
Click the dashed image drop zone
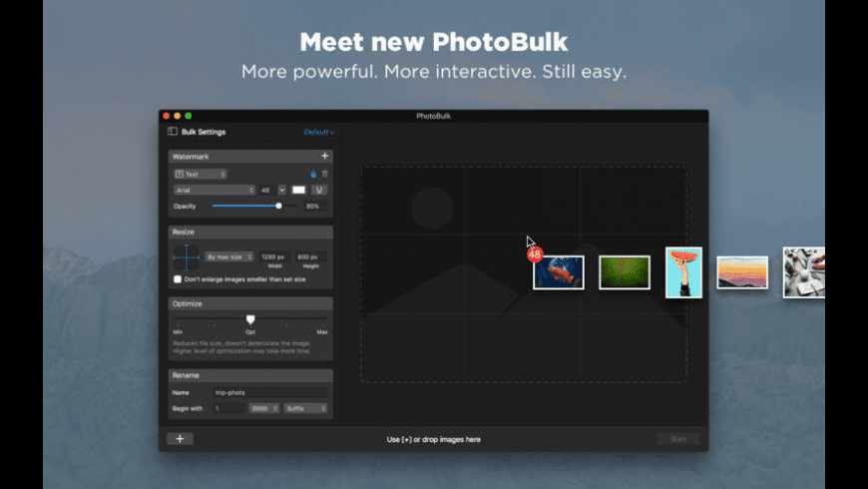coord(524,274)
